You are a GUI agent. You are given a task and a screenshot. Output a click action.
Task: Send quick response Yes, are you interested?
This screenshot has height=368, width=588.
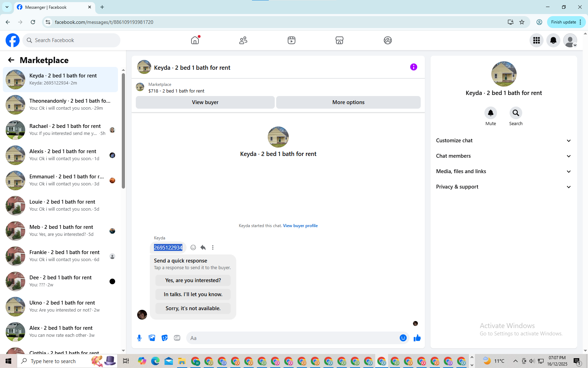(x=193, y=280)
